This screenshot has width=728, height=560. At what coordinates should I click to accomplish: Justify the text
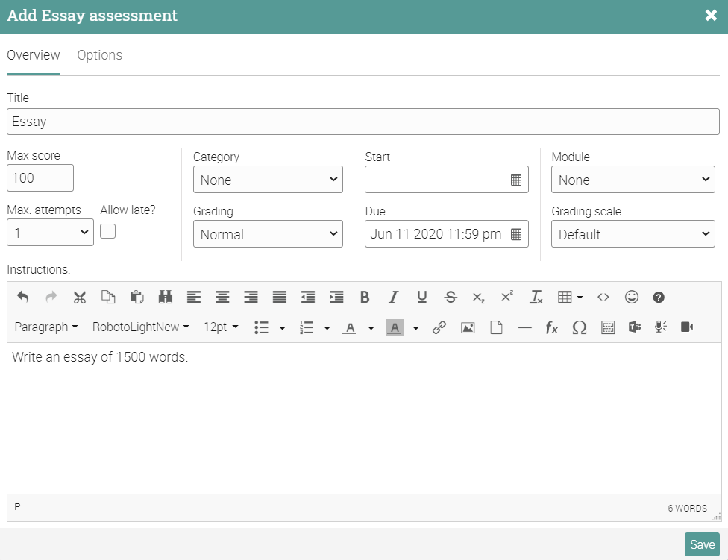(280, 297)
